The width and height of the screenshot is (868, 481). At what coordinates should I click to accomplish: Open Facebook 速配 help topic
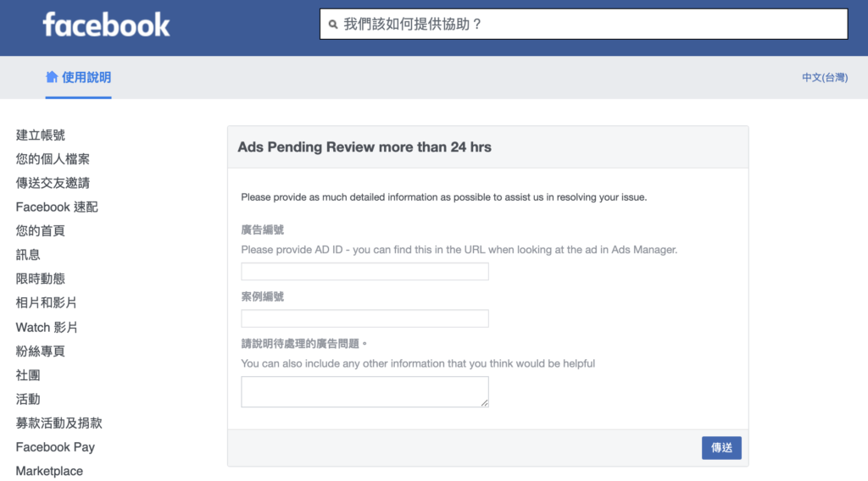[57, 207]
